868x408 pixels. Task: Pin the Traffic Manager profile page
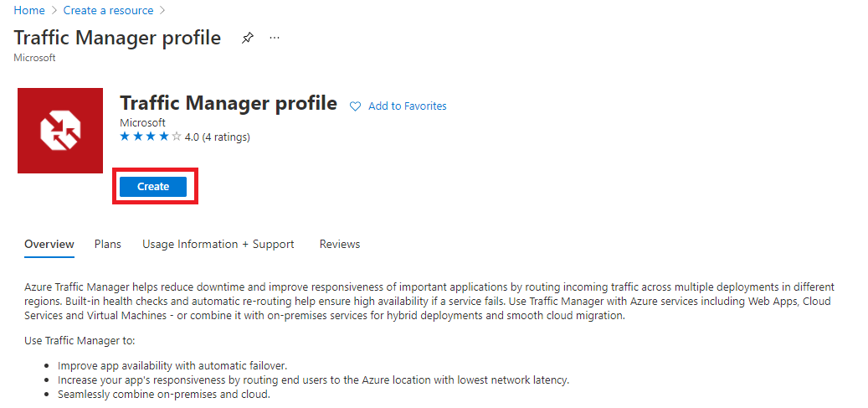pos(247,39)
